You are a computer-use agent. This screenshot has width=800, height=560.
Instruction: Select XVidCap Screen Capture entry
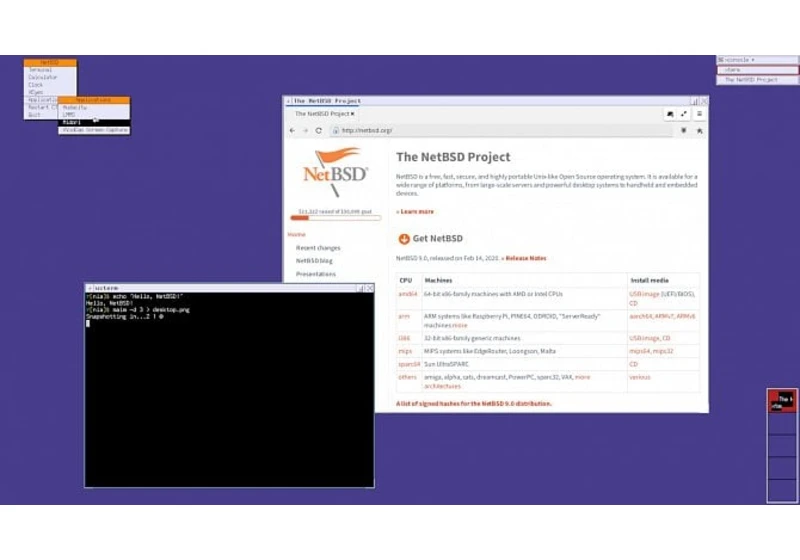click(94, 130)
